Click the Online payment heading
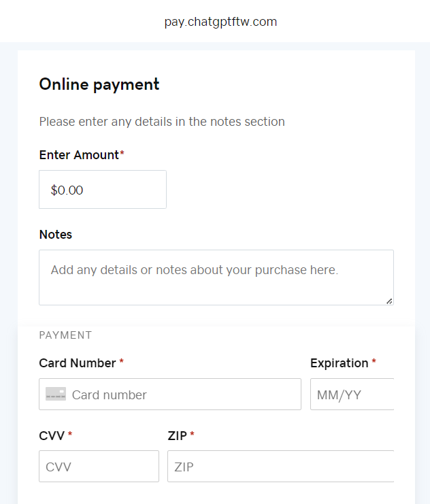 pos(99,84)
